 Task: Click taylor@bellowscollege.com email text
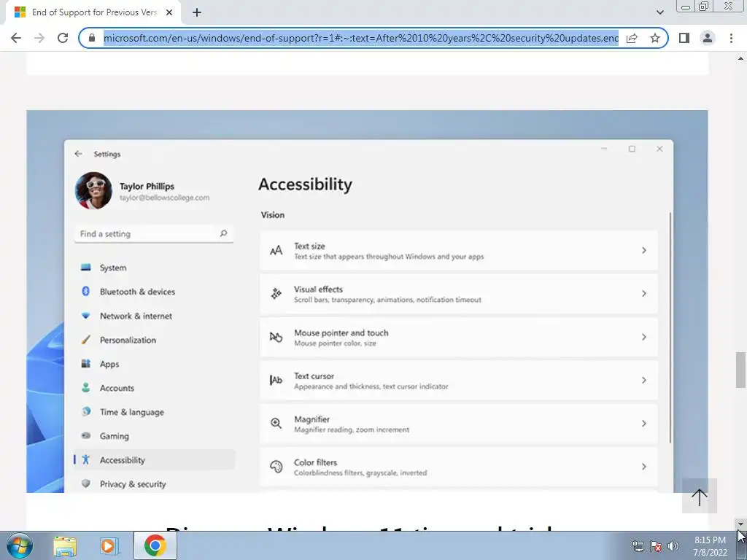tap(164, 198)
